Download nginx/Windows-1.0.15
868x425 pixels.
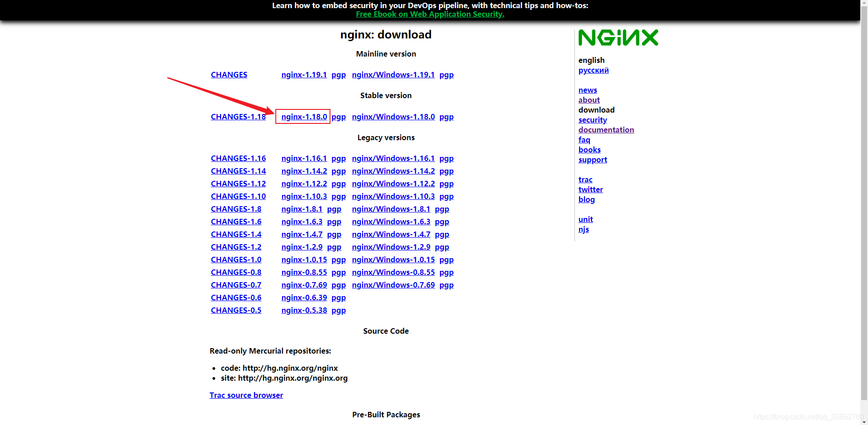pyautogui.click(x=393, y=260)
